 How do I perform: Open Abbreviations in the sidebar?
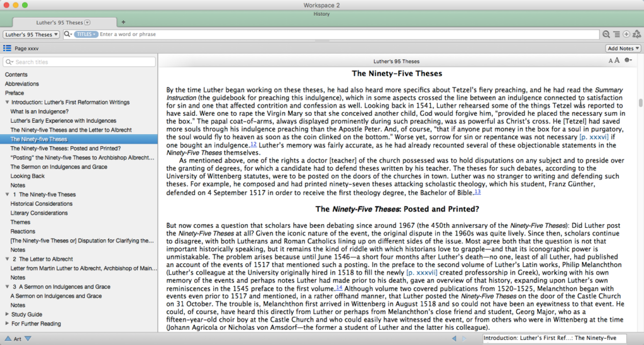point(22,84)
